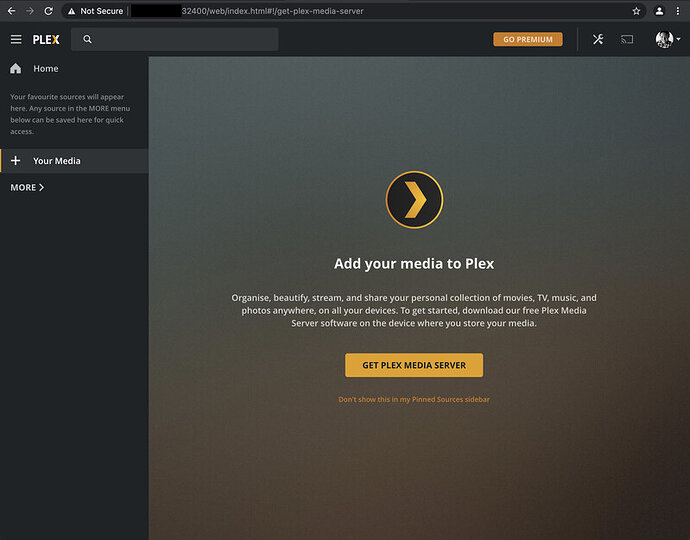This screenshot has height=540, width=690.
Task: Click the search magnifier icon
Action: click(x=88, y=39)
